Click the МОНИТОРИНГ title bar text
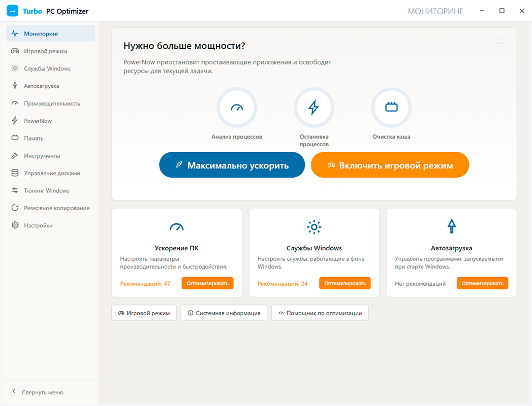 435,12
